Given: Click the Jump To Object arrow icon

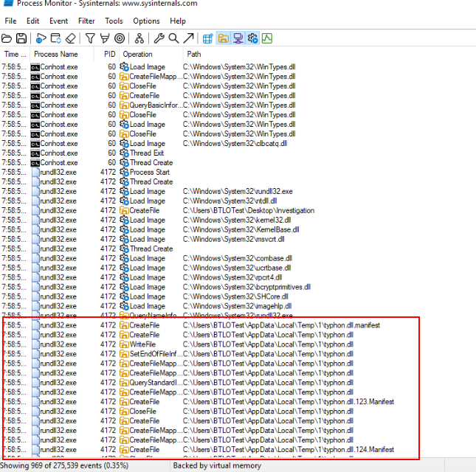Looking at the screenshot, I should (188, 38).
